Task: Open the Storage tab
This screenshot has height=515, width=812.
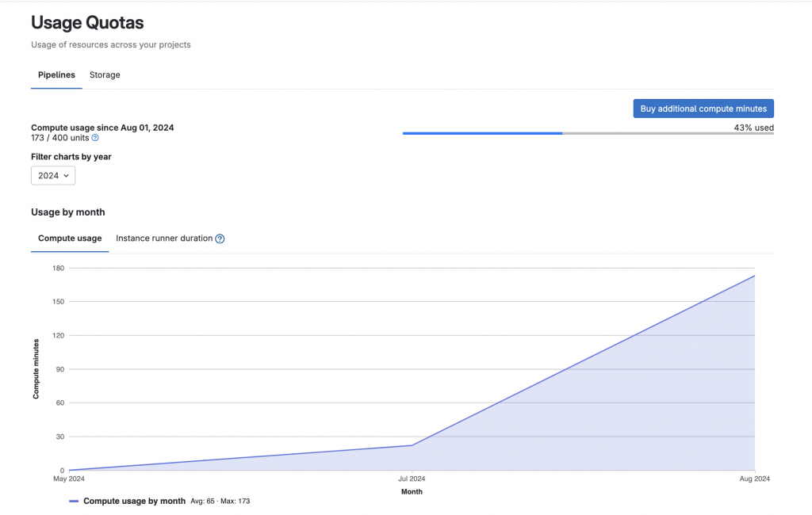Action: click(x=105, y=75)
